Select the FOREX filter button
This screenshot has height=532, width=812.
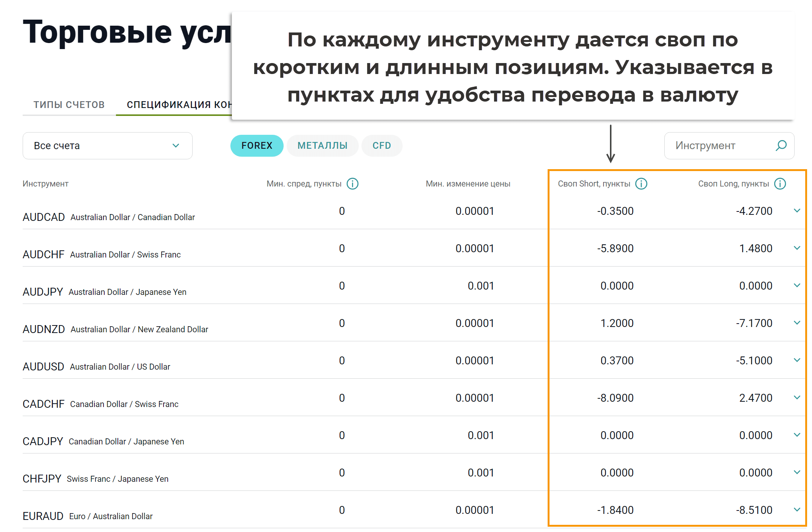tap(257, 146)
